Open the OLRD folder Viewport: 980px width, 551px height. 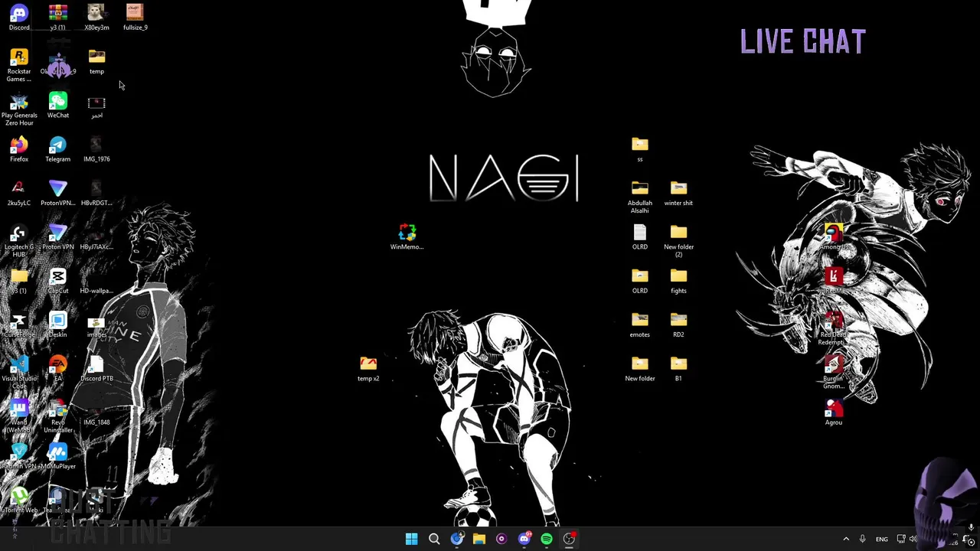[639, 281]
